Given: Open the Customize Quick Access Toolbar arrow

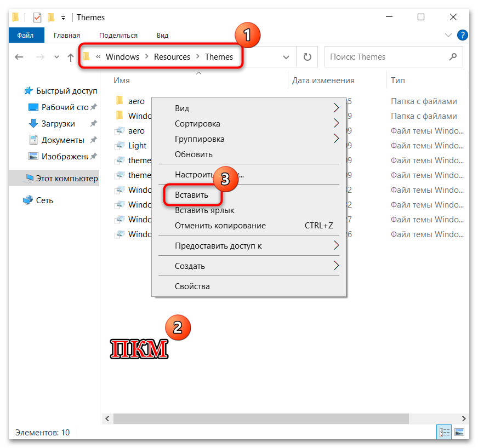Looking at the screenshot, I should point(63,18).
